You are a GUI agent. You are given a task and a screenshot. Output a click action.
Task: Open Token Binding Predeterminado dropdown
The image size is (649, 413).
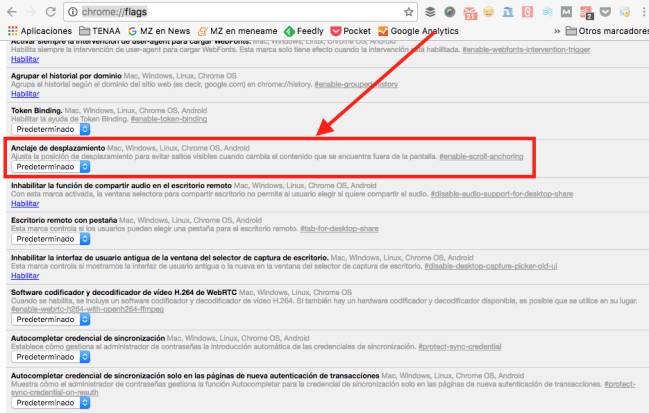click(x=50, y=130)
